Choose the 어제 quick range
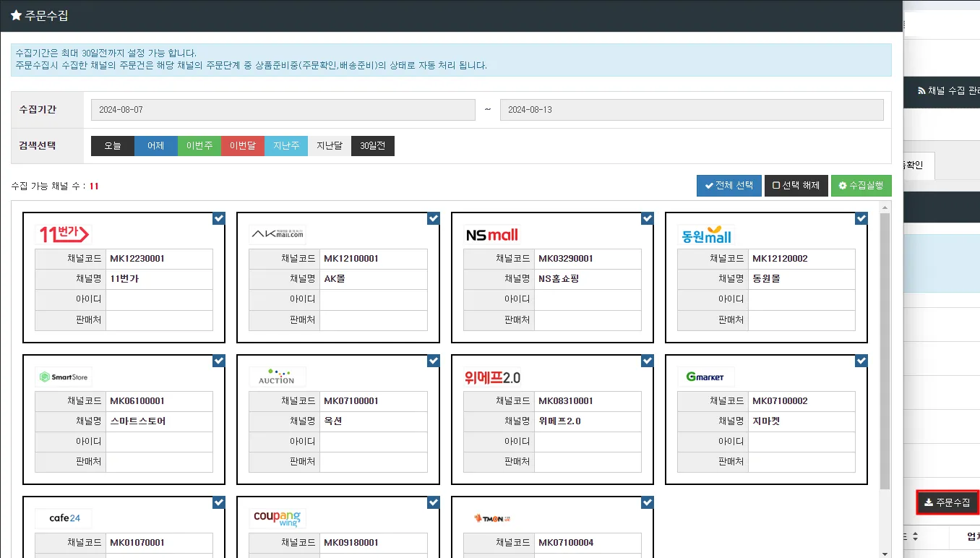980x558 pixels. tap(156, 146)
